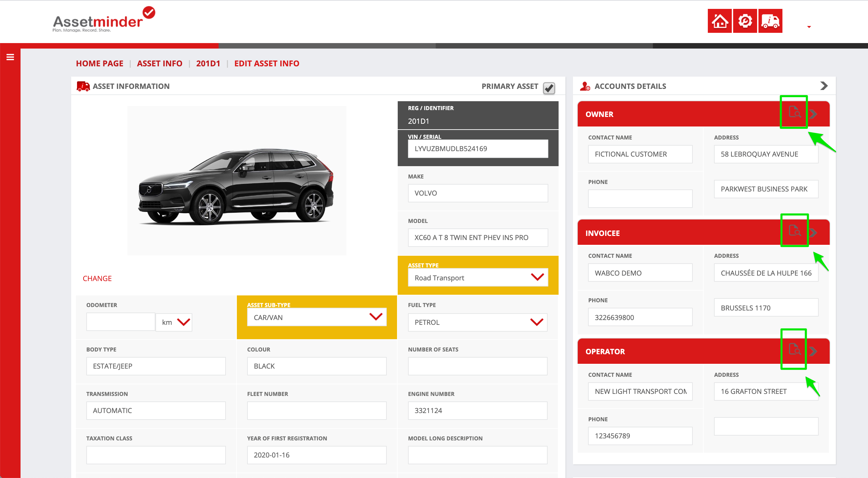
Task: Edit Operator phone 123456789
Action: [x=640, y=436]
